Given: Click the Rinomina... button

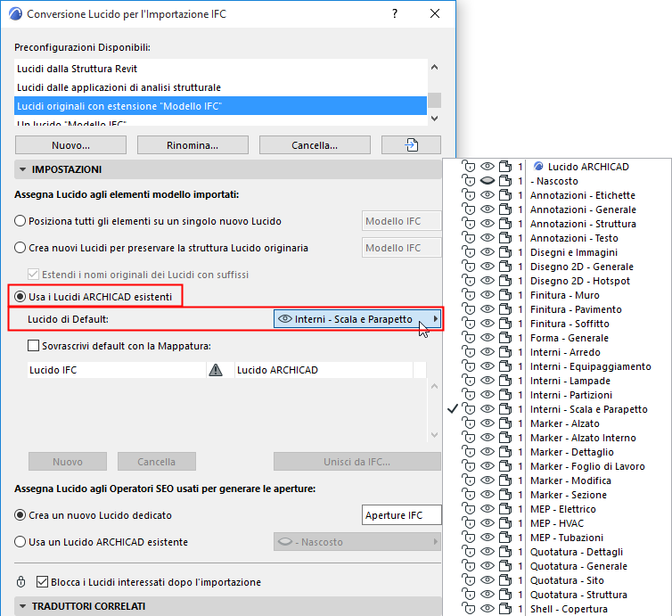Looking at the screenshot, I should coord(193,145).
